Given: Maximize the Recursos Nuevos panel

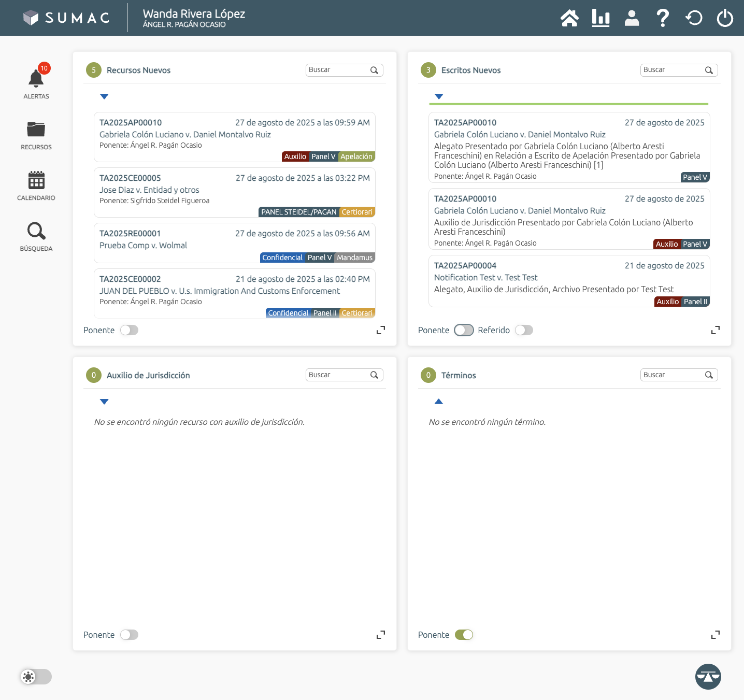Looking at the screenshot, I should coord(381,330).
